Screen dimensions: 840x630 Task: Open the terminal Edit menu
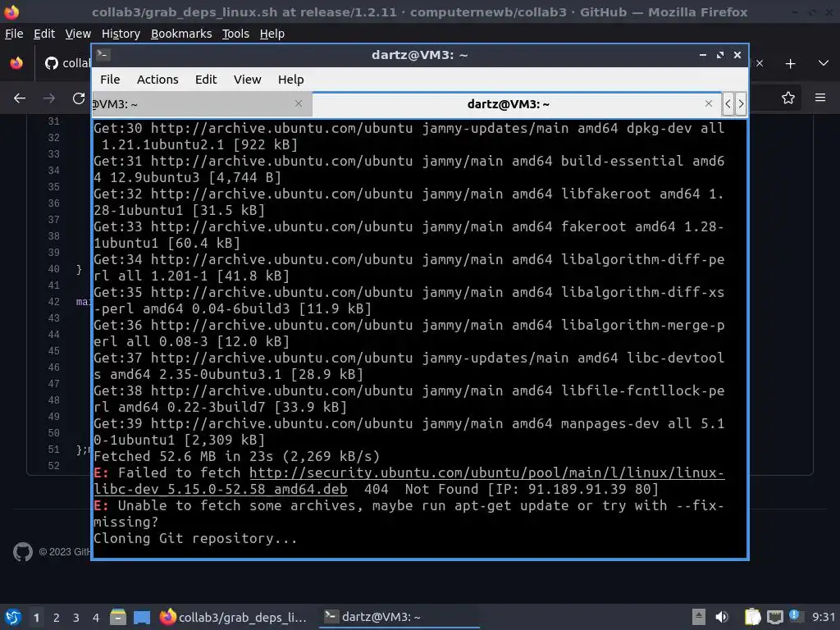point(206,80)
